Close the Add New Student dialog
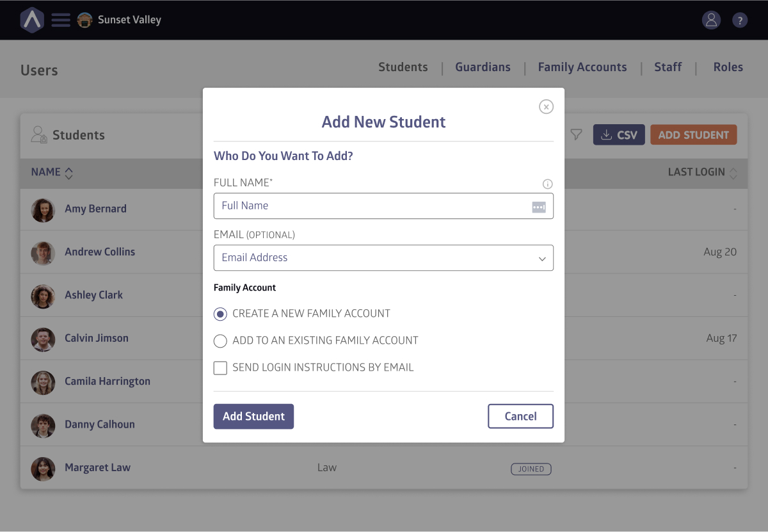Image resolution: width=768 pixels, height=532 pixels. [x=546, y=107]
